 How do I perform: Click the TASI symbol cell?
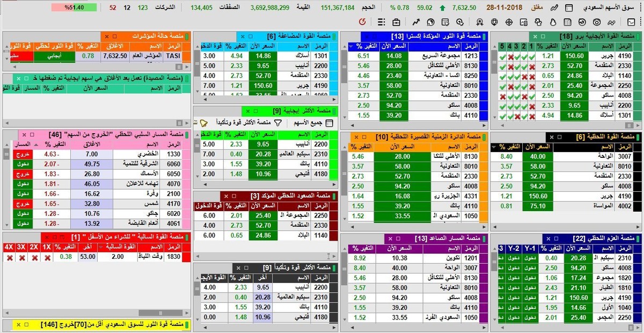click(173, 56)
